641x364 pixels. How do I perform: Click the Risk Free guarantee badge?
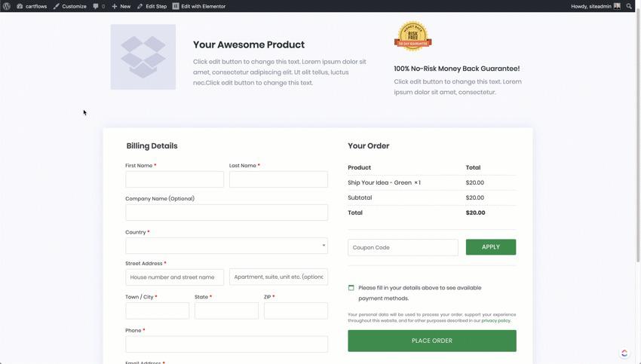coord(413,36)
